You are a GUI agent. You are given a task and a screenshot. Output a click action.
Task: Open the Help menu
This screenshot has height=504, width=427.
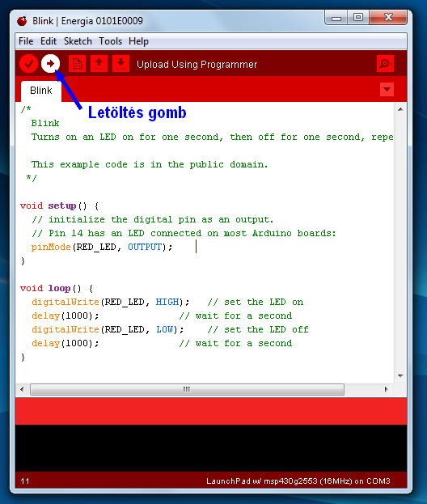pos(138,41)
